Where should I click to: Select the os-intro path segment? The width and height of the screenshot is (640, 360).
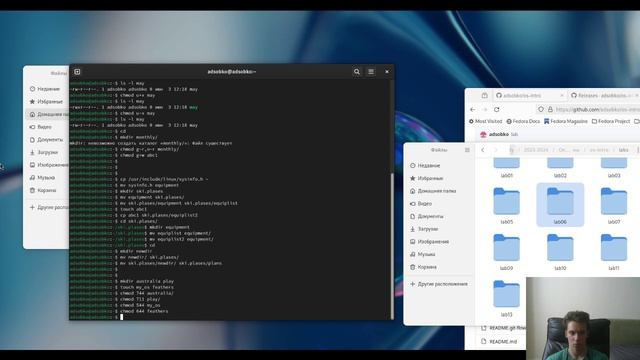click(599, 150)
